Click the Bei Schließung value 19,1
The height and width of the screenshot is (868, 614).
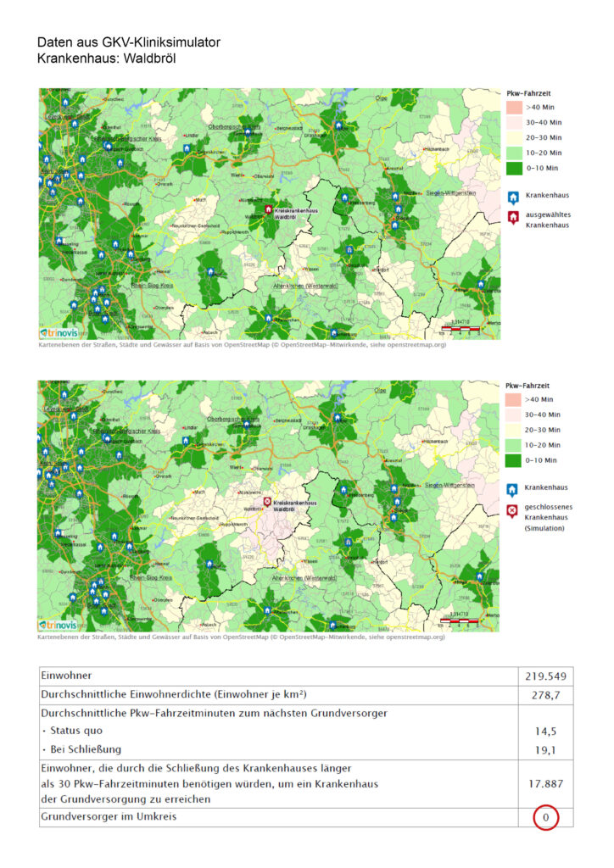coord(546,751)
